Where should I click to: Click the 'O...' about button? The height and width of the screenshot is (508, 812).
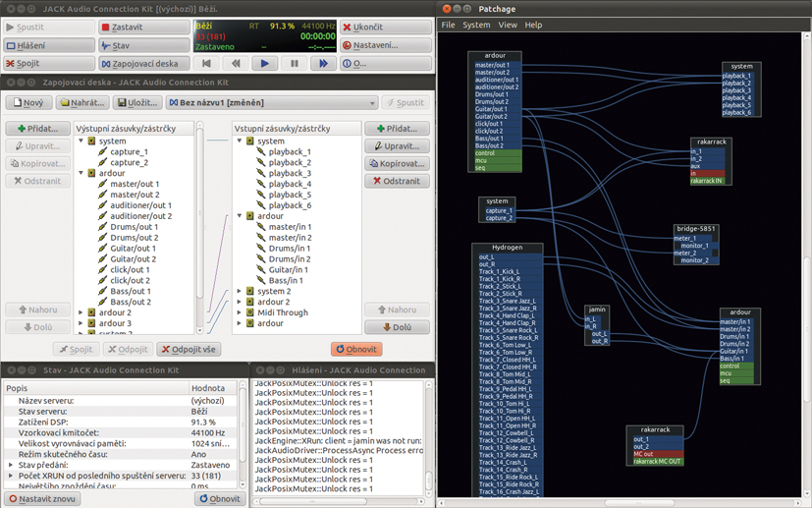[x=386, y=63]
